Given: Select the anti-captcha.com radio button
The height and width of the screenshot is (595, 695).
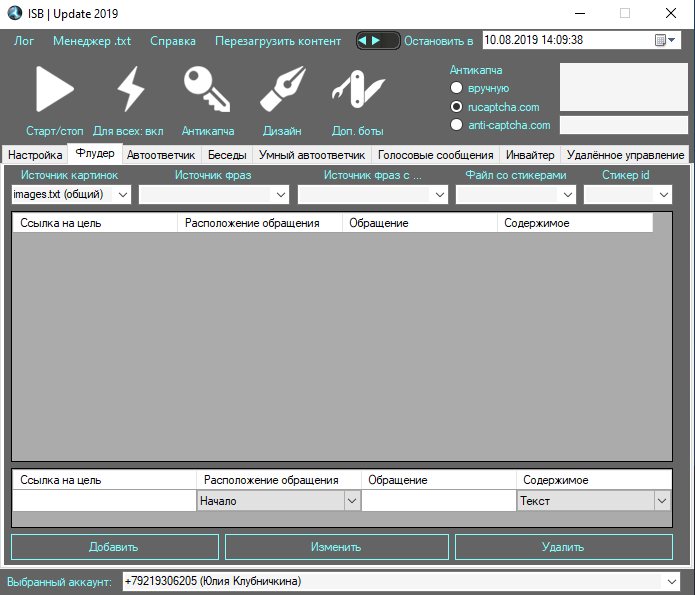Looking at the screenshot, I should click(x=456, y=125).
